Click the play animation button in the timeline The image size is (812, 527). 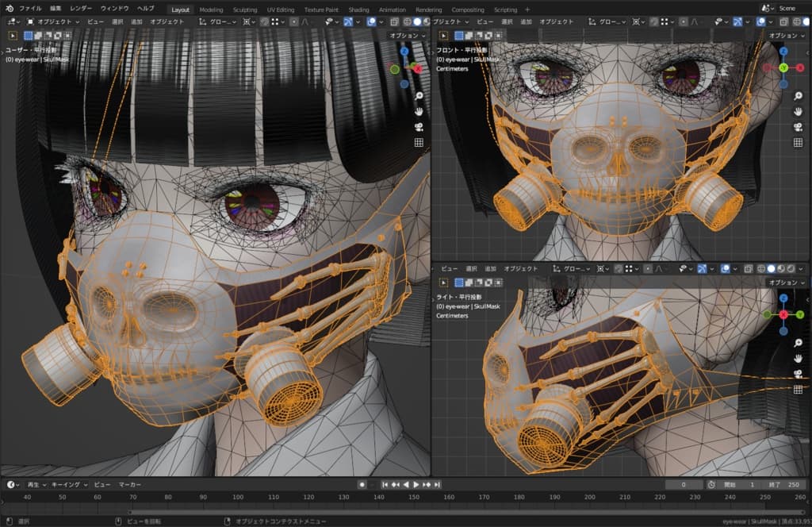pos(416,484)
